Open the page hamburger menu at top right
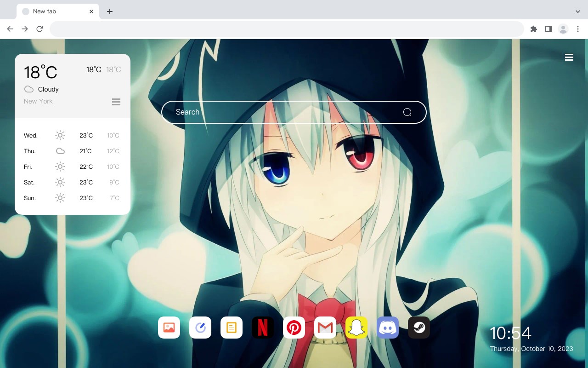The image size is (588, 368). 569,57
